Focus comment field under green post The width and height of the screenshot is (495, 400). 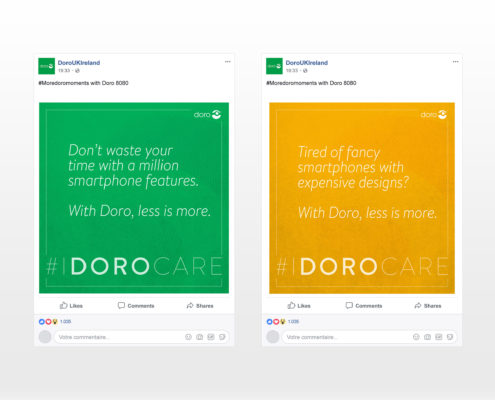(141, 337)
